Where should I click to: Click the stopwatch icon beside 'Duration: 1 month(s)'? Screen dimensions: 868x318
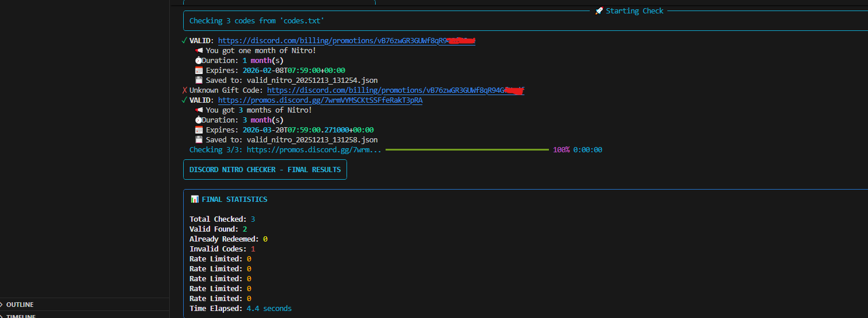click(x=198, y=61)
